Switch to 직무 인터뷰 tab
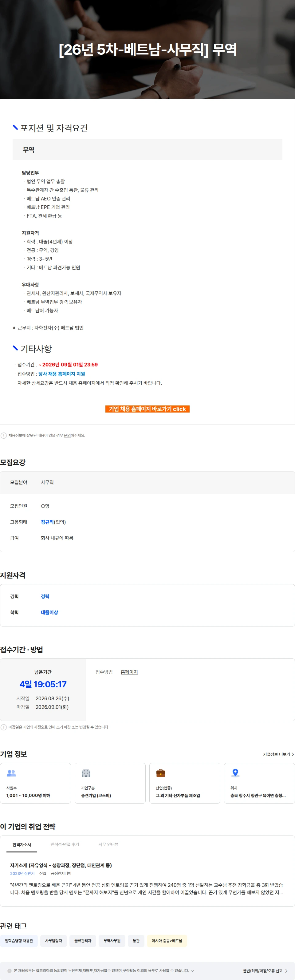 coord(108,844)
